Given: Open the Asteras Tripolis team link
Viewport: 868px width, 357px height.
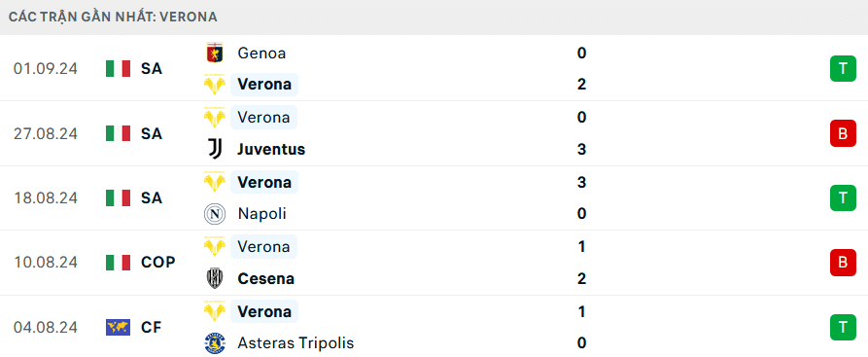Looking at the screenshot, I should (295, 343).
